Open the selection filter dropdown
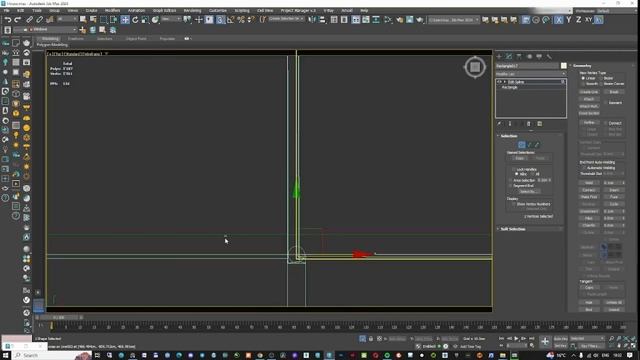Screen dimensions: 640x360 (x=67, y=19)
